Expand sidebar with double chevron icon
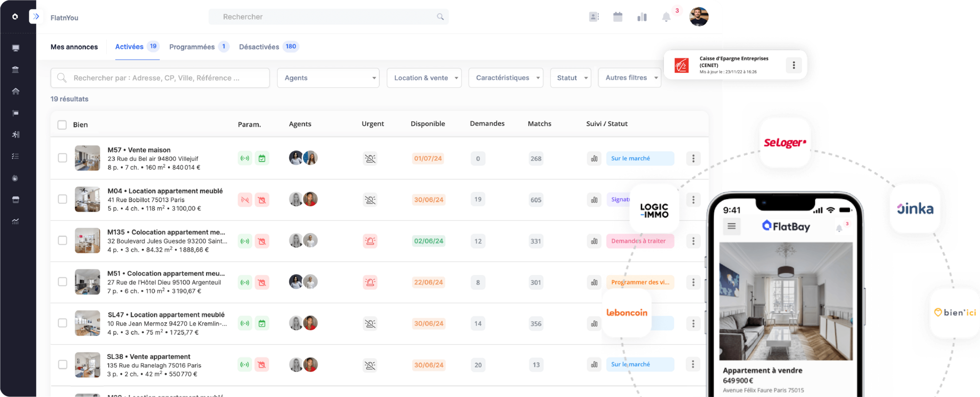The height and width of the screenshot is (397, 980). pos(36,17)
